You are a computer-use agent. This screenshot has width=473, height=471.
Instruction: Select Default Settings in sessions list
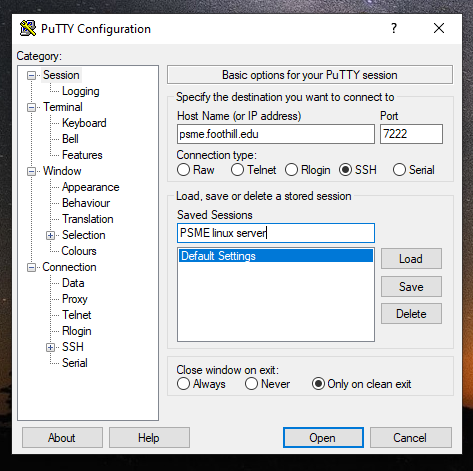pos(276,256)
